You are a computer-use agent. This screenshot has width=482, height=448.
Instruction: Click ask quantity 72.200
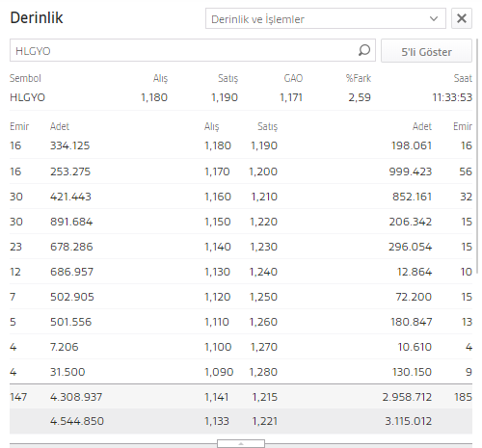pos(414,297)
